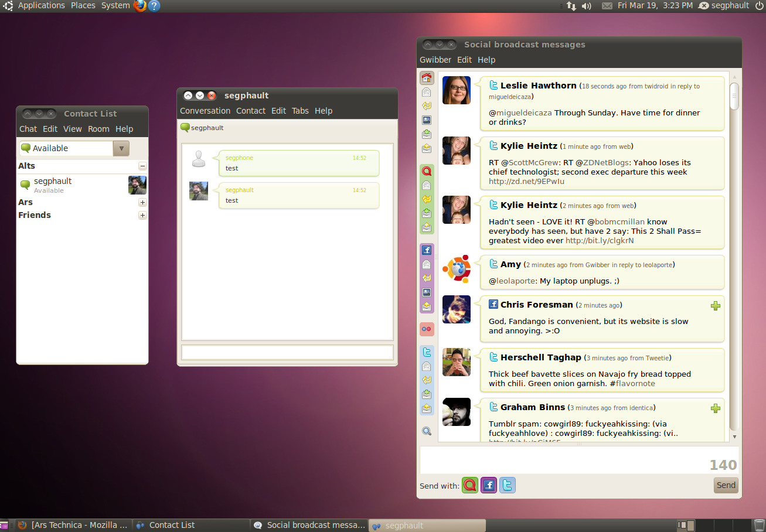Viewport: 766px width, 532px height.
Task: Open the Available status dropdown
Action: click(x=74, y=148)
